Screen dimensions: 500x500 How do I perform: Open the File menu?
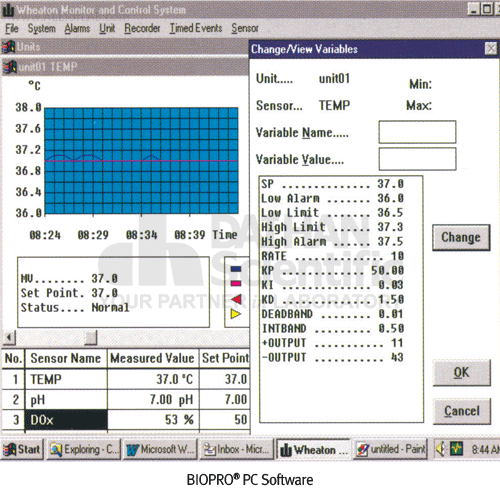coord(12,28)
